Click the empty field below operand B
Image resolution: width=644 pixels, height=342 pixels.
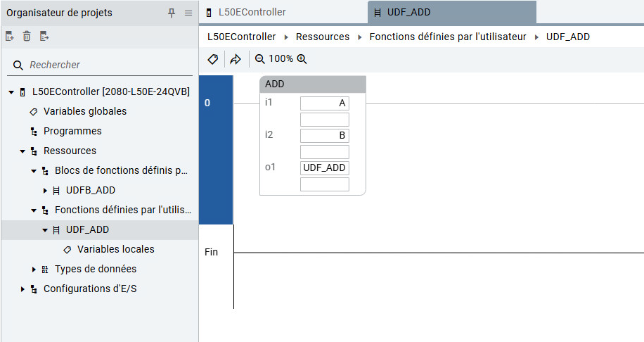tap(325, 152)
